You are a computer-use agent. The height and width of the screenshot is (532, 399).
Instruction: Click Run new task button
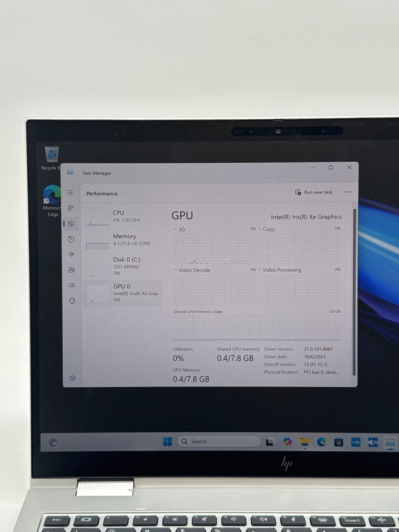314,192
